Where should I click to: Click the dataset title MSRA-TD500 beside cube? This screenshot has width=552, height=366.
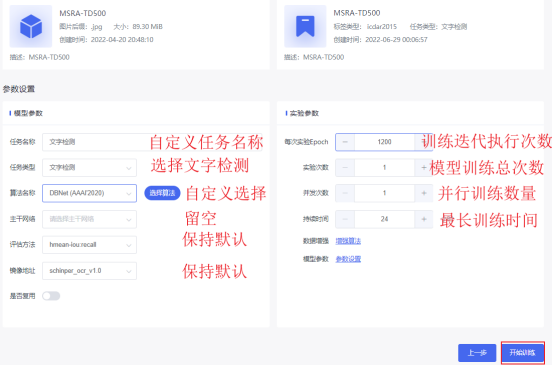[x=83, y=13]
